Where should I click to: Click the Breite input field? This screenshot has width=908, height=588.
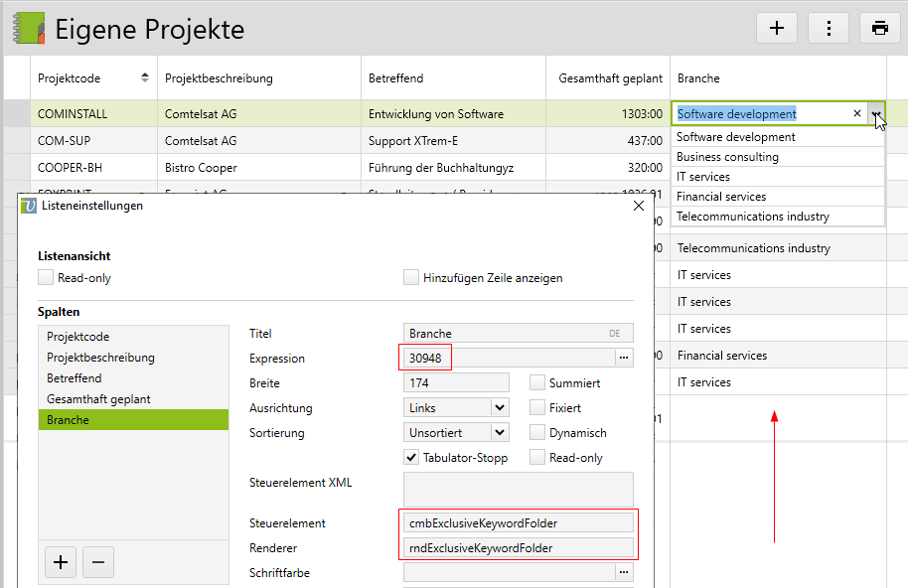457,382
